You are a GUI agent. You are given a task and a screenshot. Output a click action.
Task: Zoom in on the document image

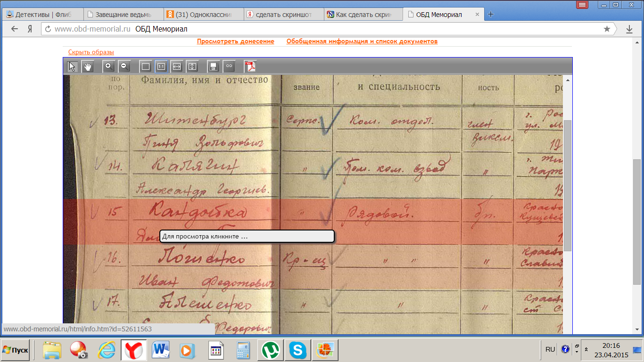(x=108, y=66)
